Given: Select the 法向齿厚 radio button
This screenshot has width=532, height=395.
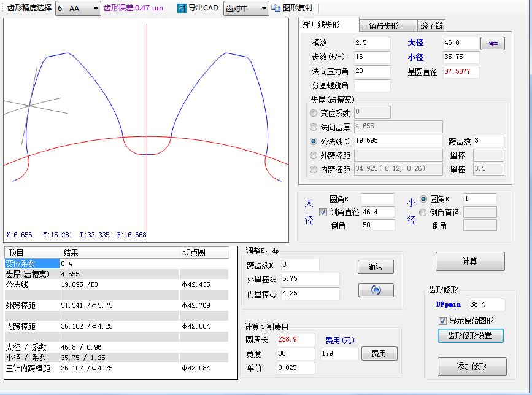Looking at the screenshot, I should (x=314, y=127).
